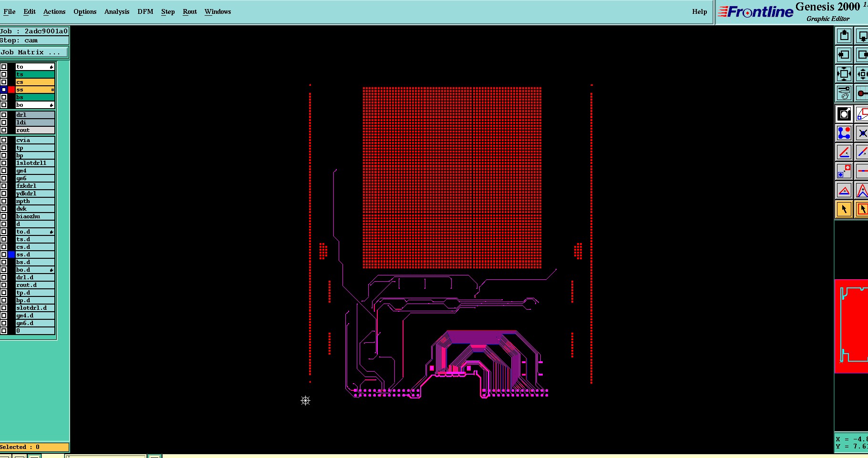
Task: Toggle the checkbox for layer 'bs'
Action: coord(4,97)
